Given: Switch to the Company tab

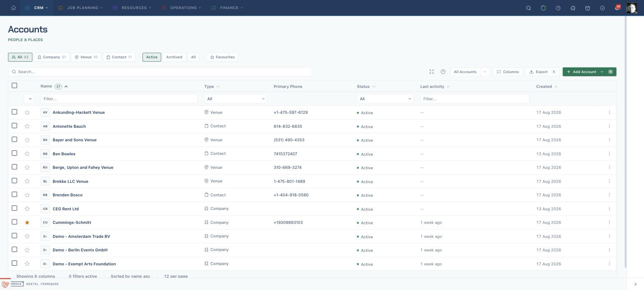Looking at the screenshot, I should [x=52, y=57].
